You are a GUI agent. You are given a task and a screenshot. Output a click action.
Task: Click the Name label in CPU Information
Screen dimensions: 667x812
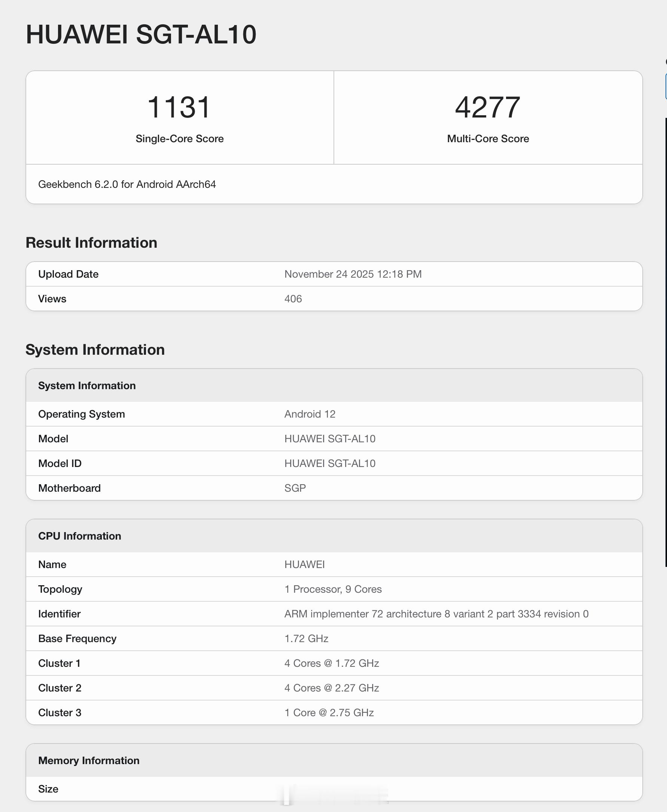52,565
